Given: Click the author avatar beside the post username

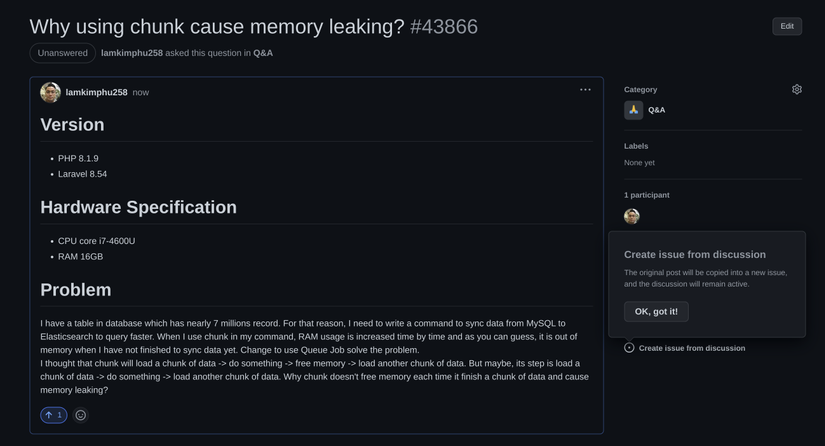Looking at the screenshot, I should (x=50, y=92).
